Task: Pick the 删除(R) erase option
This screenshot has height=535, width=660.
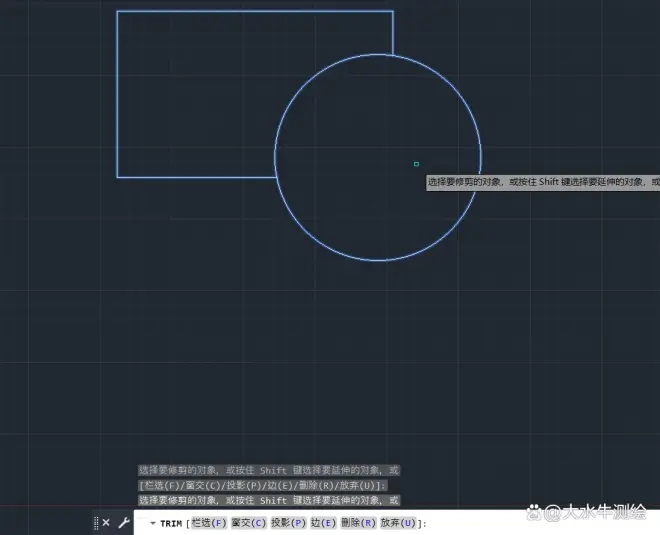Action: [x=358, y=523]
